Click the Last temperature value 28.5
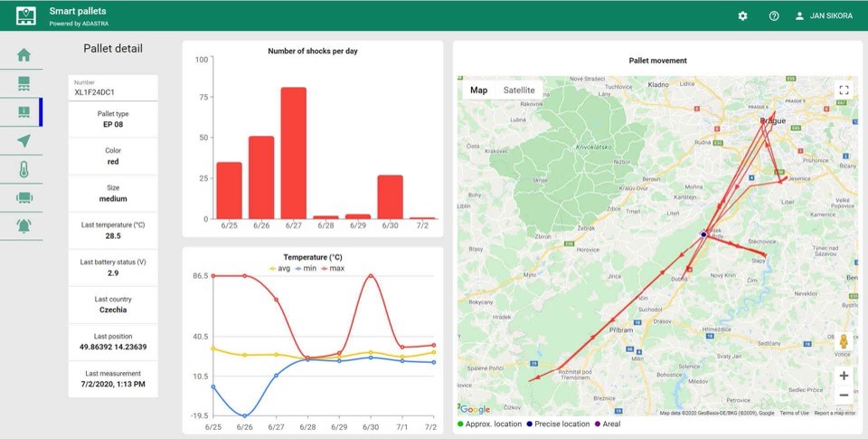Viewport: 868px width, 439px height. pos(113,235)
